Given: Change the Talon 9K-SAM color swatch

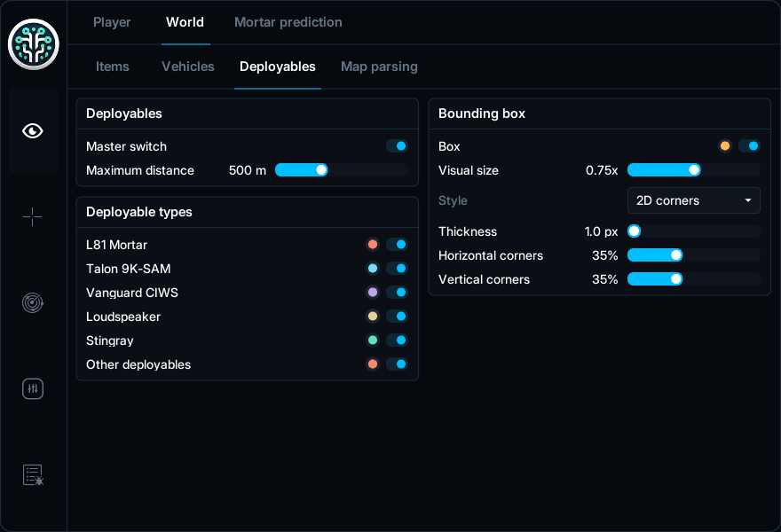Looking at the screenshot, I should pos(373,269).
